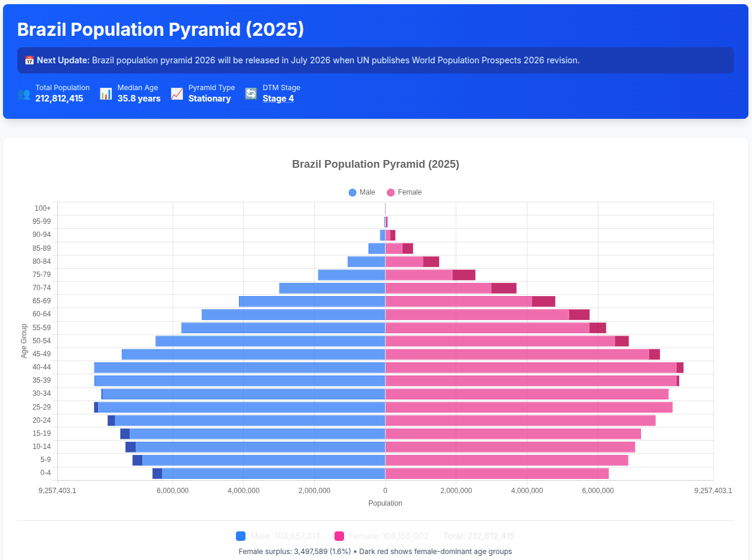Click the bar chart icon beside Median Age
The height and width of the screenshot is (560, 752).
[106, 94]
